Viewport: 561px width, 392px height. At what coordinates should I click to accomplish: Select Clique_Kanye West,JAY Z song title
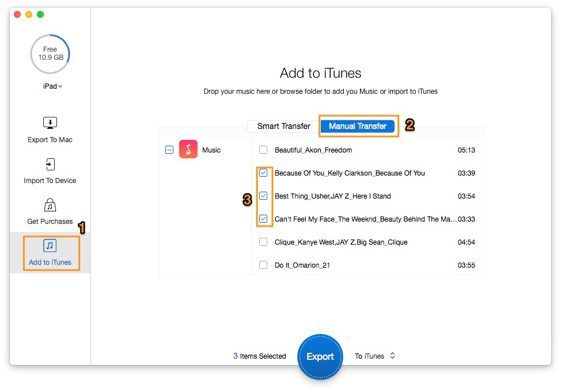(x=341, y=242)
